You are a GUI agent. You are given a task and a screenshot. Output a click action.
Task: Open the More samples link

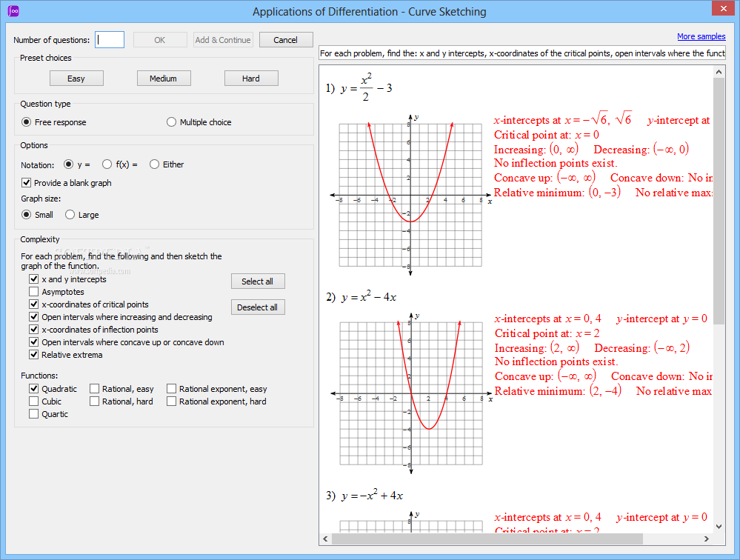coord(701,36)
